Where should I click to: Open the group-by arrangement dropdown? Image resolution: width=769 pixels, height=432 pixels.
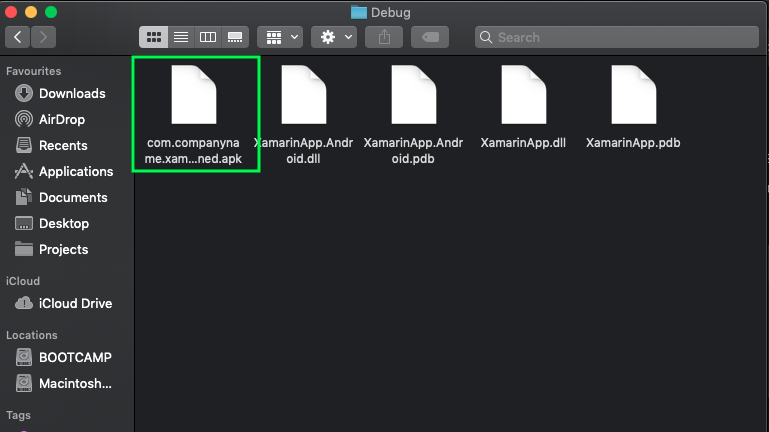click(280, 37)
